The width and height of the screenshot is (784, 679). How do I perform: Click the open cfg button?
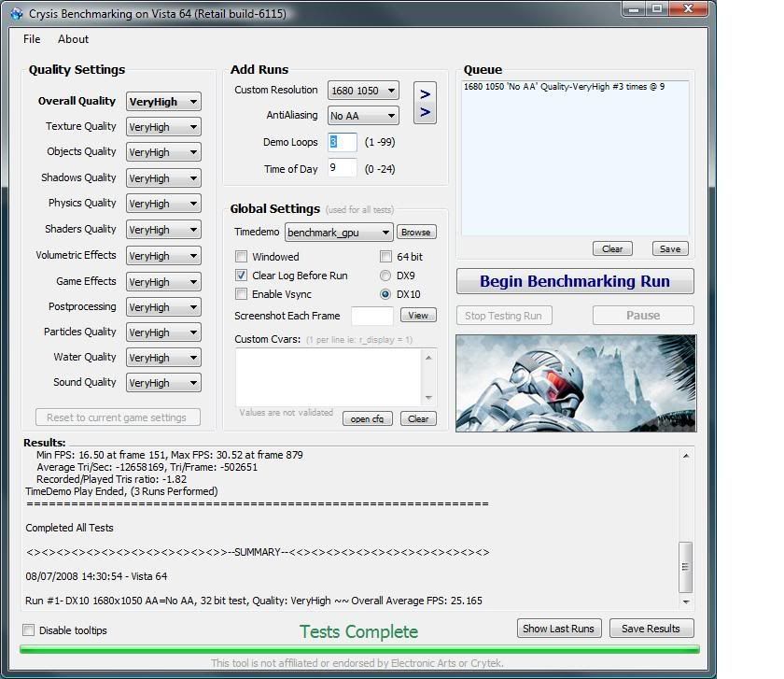(368, 418)
